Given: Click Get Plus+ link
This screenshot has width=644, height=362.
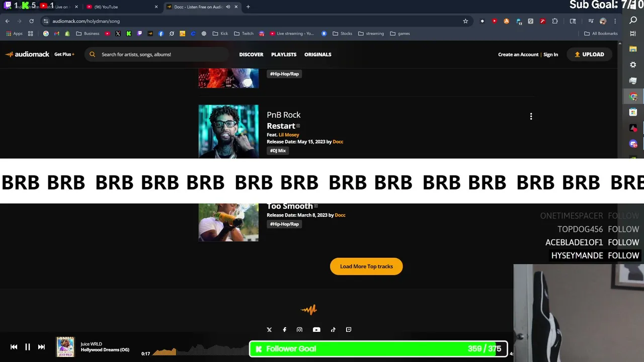Looking at the screenshot, I should 64,54.
